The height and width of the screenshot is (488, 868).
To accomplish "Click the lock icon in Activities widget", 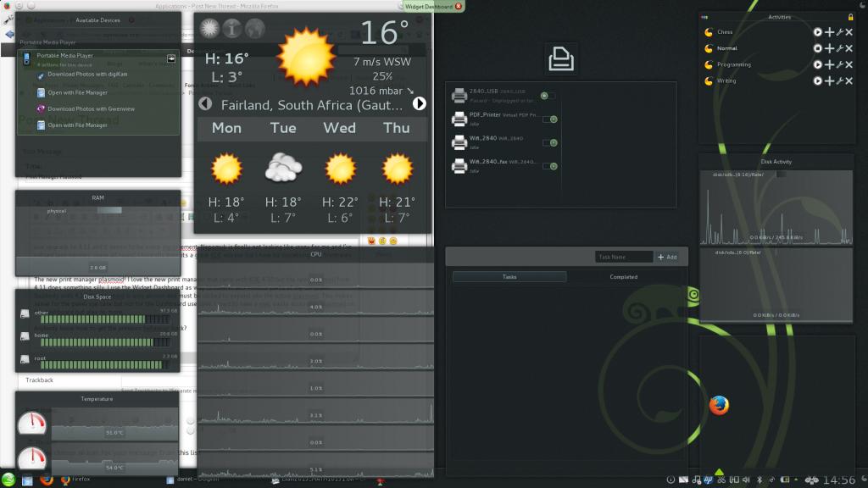I will pyautogui.click(x=850, y=17).
